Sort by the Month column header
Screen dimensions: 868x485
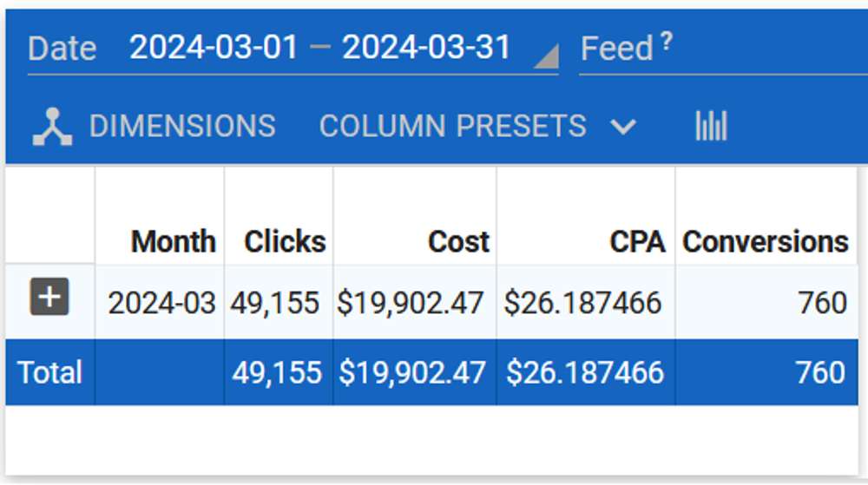174,241
